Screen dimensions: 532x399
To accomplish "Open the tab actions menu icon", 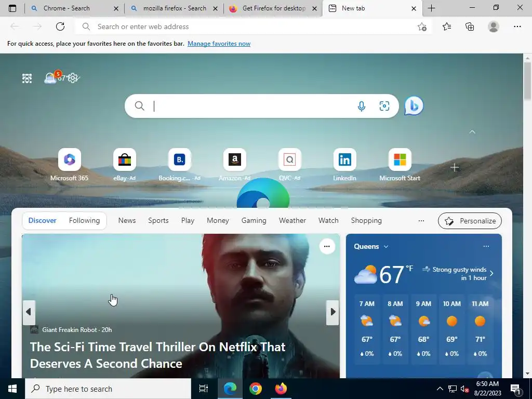I will (x=12, y=8).
